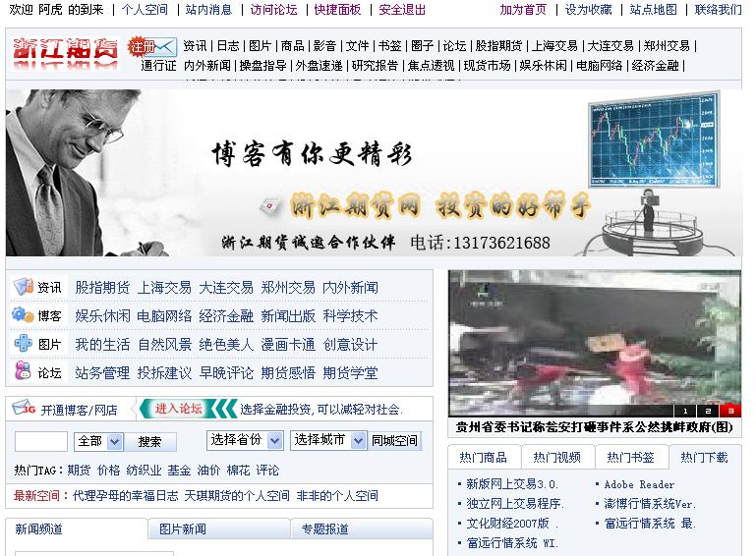
Task: Click the 选择金融投资 scrolling text link
Action: coord(321,410)
